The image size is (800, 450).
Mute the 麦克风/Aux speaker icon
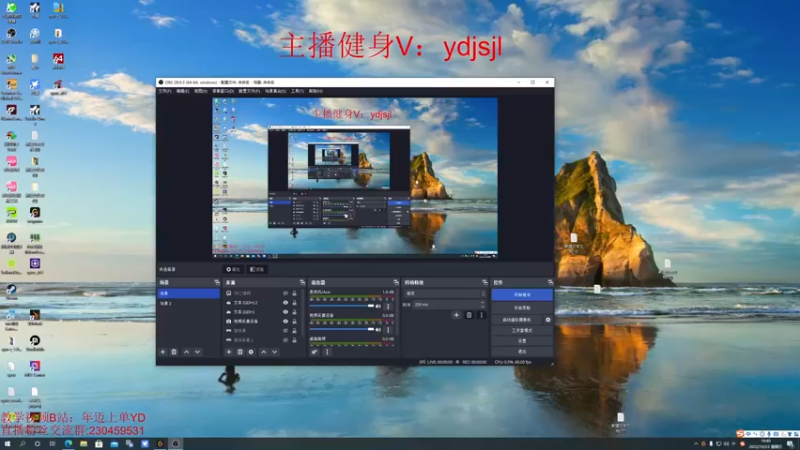coord(378,307)
